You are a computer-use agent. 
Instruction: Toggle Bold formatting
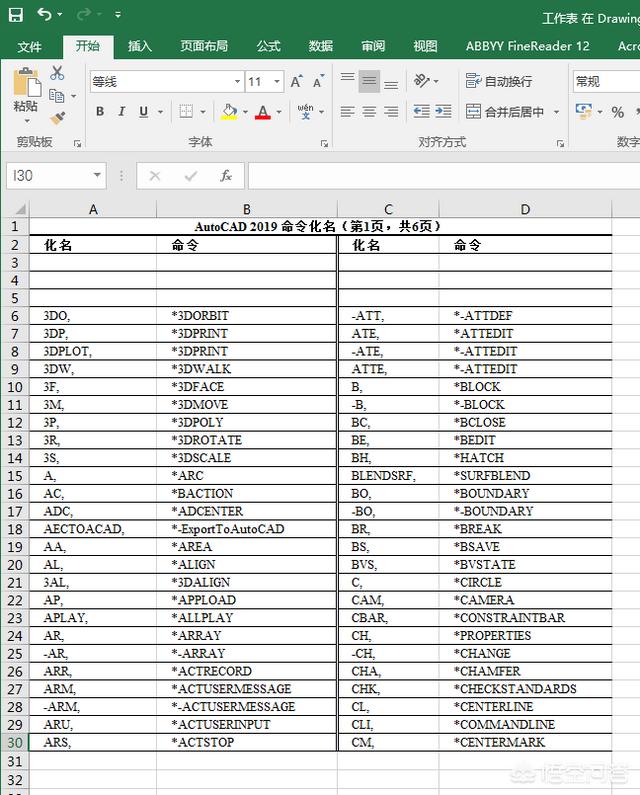point(100,112)
